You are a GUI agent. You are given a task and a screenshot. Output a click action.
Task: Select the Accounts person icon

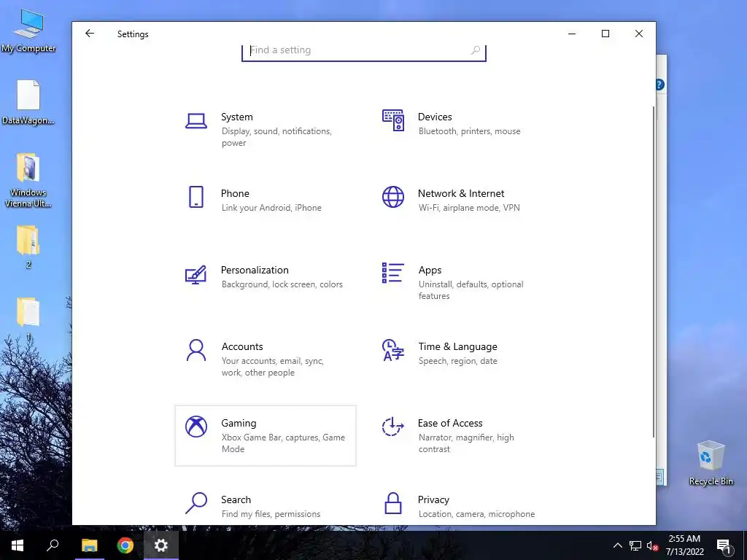point(196,350)
